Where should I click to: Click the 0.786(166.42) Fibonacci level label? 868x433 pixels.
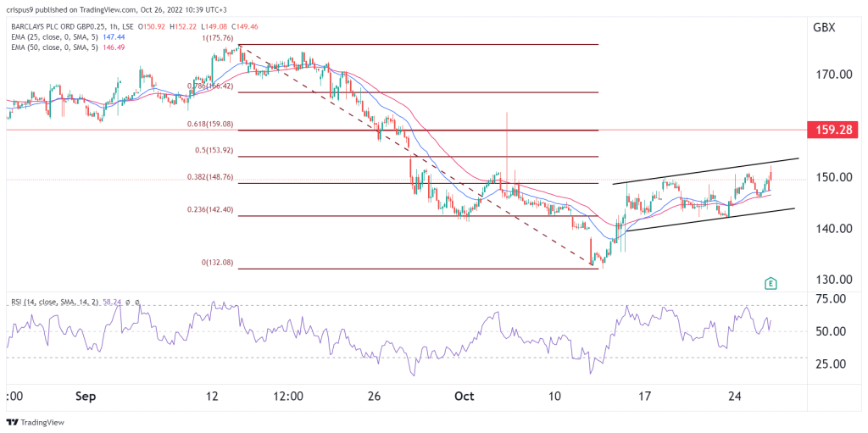(209, 86)
